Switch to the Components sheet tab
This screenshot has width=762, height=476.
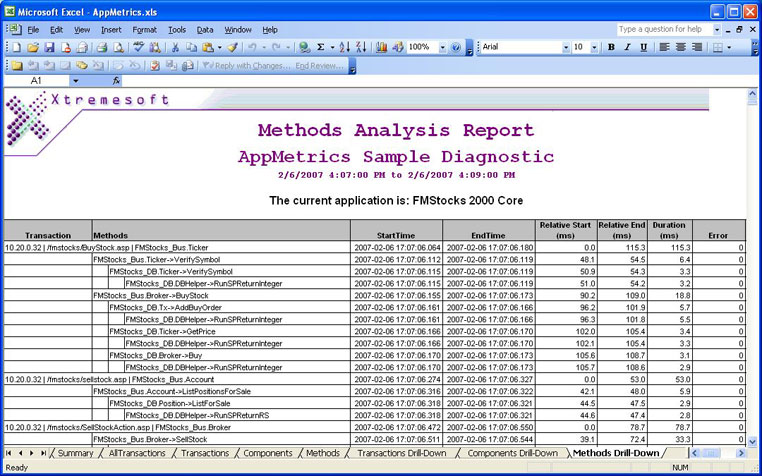(268, 453)
